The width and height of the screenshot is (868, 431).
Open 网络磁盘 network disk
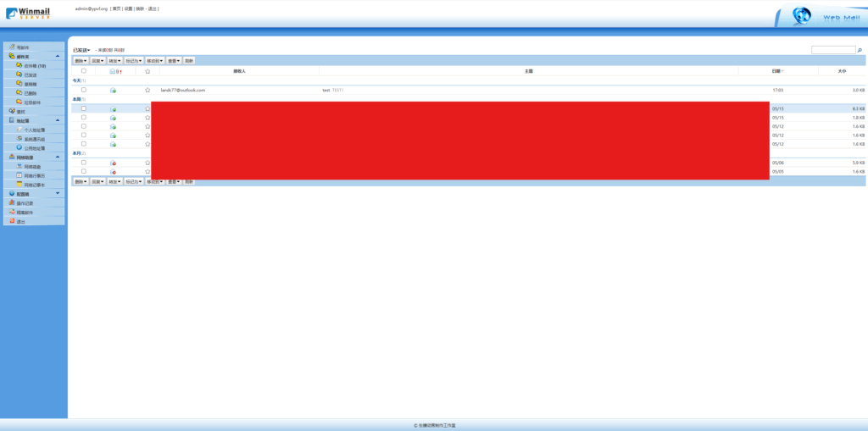(34, 167)
